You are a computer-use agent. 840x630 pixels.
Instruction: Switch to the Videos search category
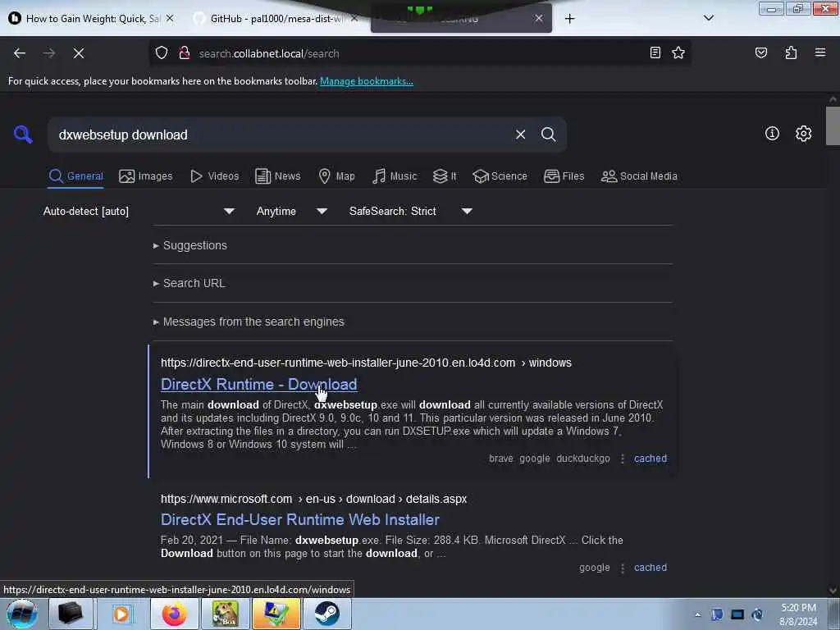(214, 176)
